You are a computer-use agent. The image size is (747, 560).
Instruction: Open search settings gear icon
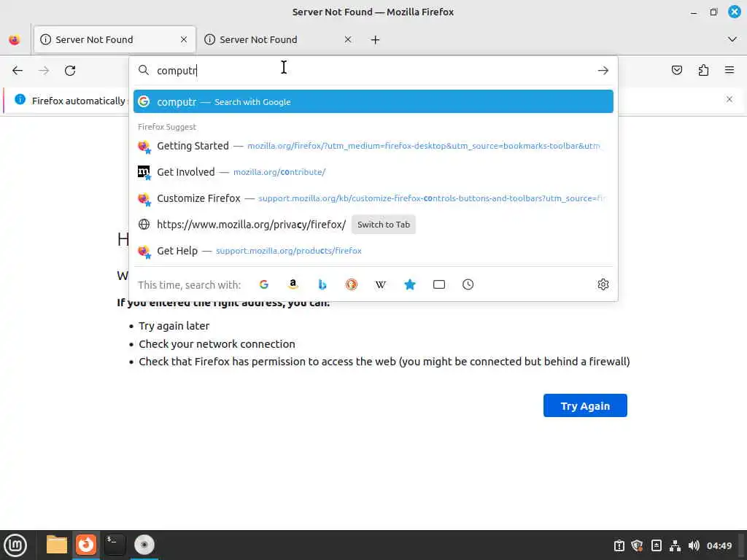[603, 285]
